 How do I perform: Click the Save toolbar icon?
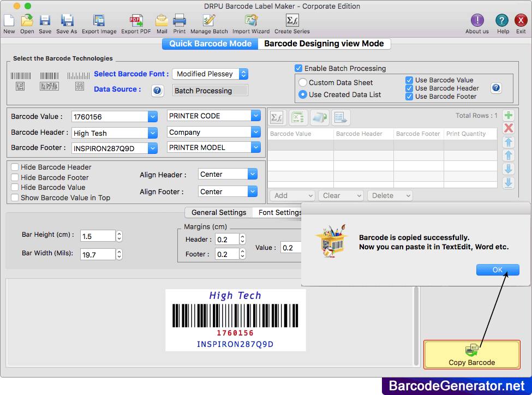coord(45,21)
